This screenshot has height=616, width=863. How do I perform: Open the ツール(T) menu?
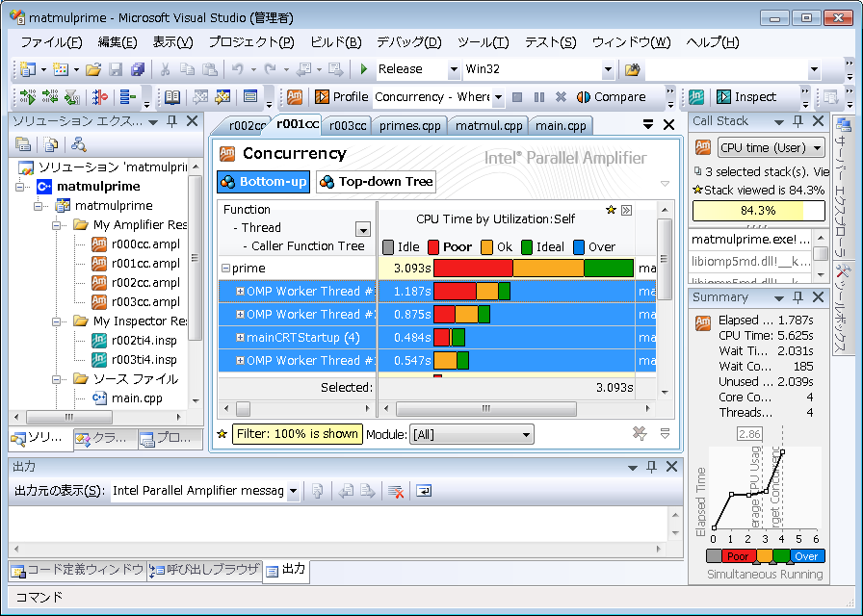click(484, 42)
